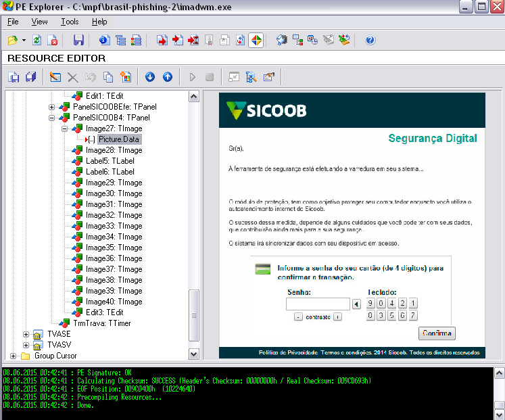Image resolution: width=505 pixels, height=420 pixels.
Task: Open the Tools menu
Action: [x=70, y=22]
